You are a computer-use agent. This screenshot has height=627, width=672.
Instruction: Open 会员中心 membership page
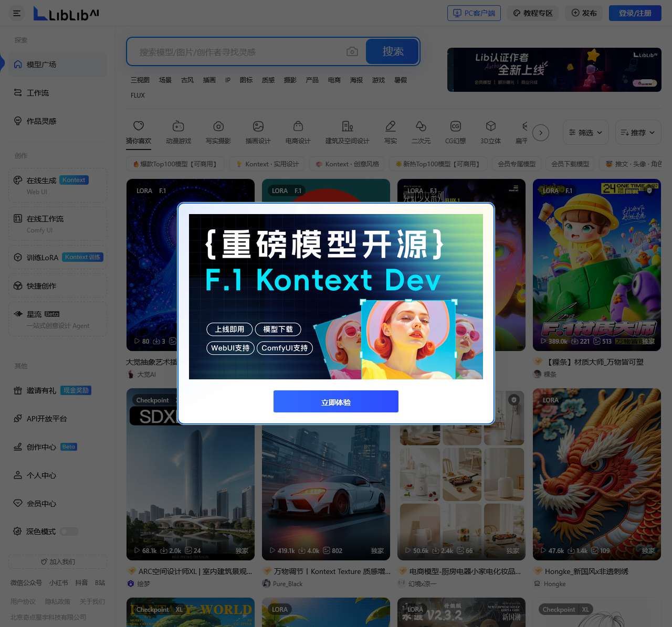58,504
